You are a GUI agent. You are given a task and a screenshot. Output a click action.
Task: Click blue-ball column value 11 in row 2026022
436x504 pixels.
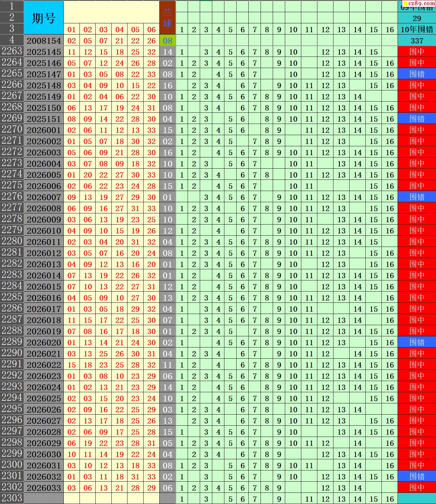tap(168, 365)
